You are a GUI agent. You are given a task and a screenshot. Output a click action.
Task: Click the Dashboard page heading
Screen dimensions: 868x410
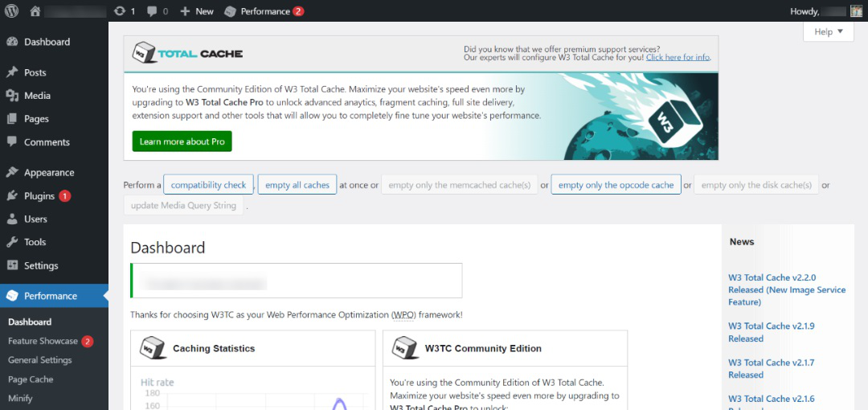click(168, 247)
